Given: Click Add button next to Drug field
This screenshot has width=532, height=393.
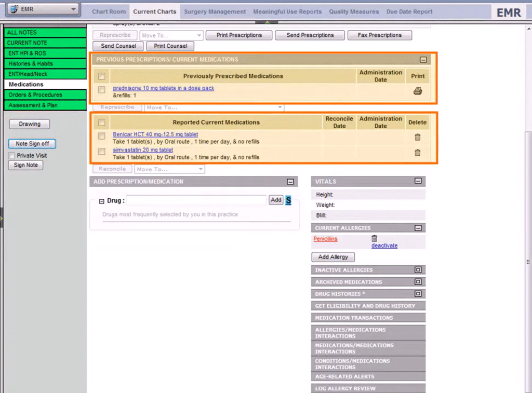Looking at the screenshot, I should click(x=276, y=200).
